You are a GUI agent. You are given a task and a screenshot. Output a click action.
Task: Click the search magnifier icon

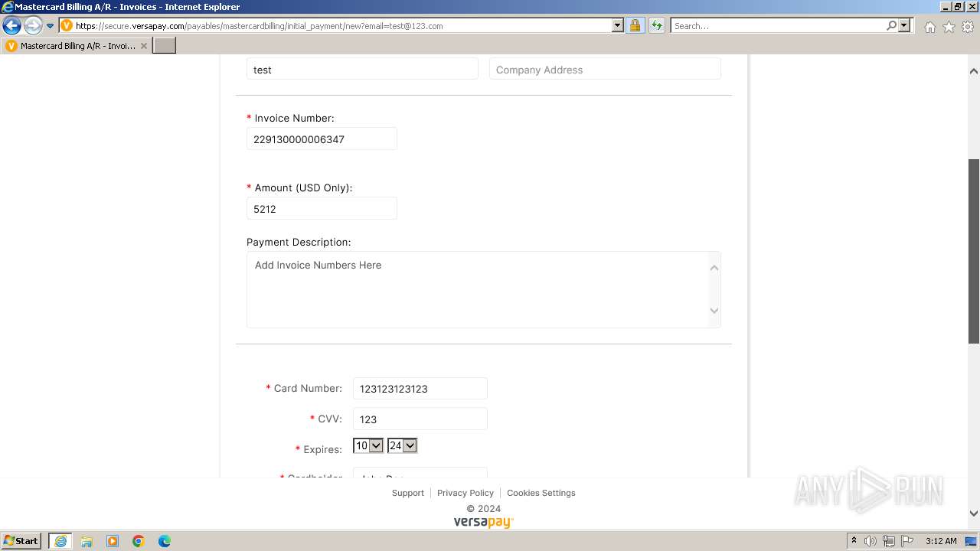point(891,26)
